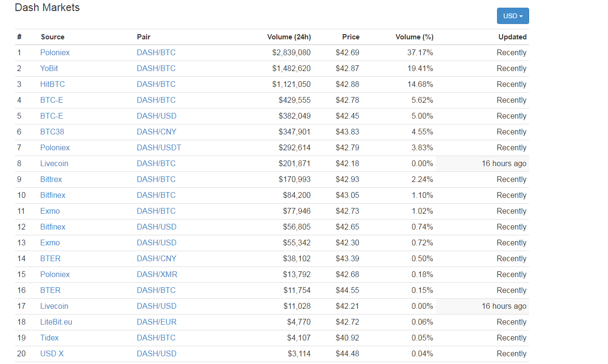Image resolution: width=608 pixels, height=364 pixels.
Task: Select the 19.41% volume share cell
Action: [x=420, y=68]
